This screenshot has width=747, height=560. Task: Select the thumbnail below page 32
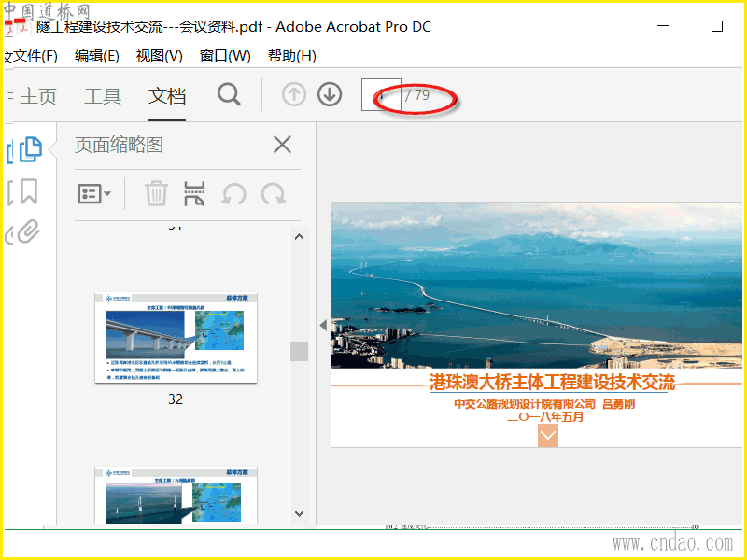point(176,496)
